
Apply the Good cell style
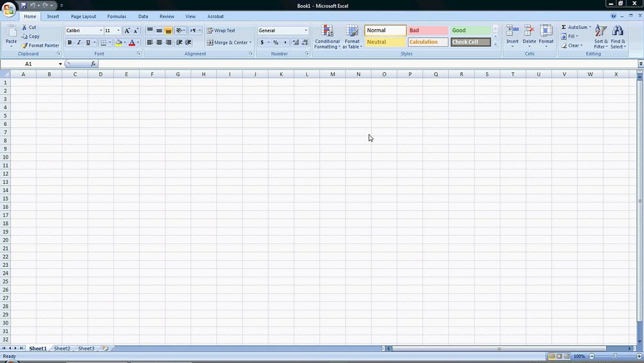point(470,30)
